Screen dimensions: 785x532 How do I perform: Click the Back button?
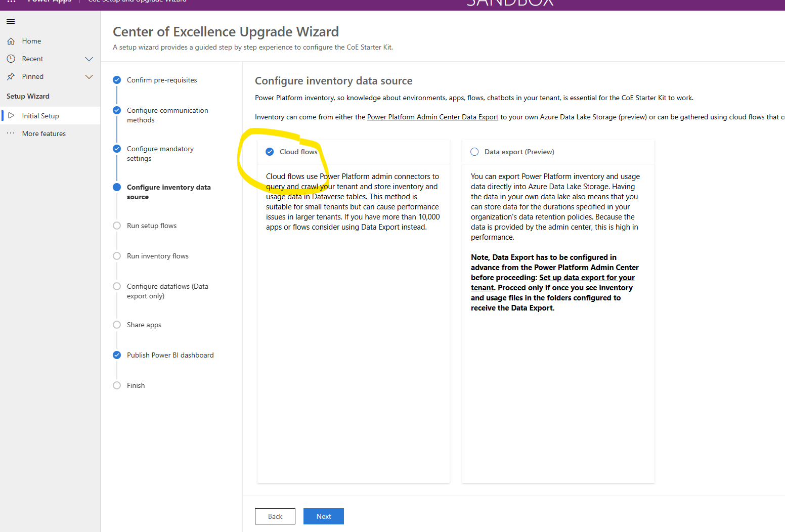[x=275, y=516]
